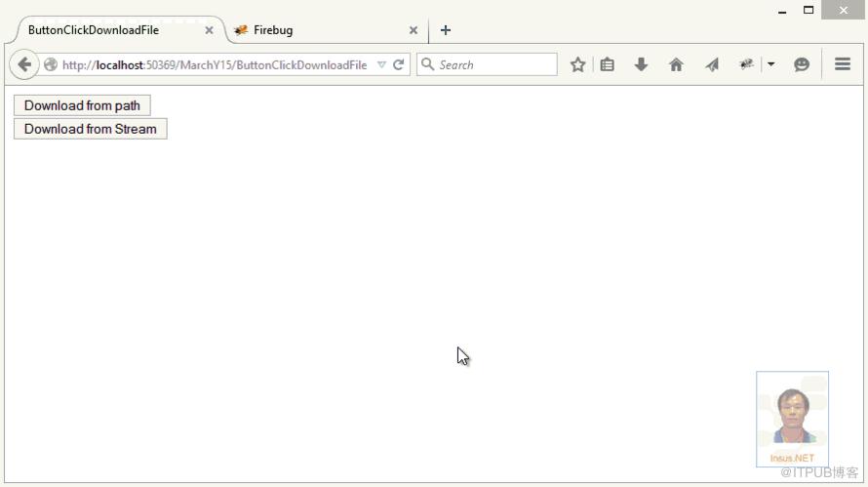This screenshot has height=487, width=868.
Task: Go to Firefox home page icon
Action: (676, 64)
